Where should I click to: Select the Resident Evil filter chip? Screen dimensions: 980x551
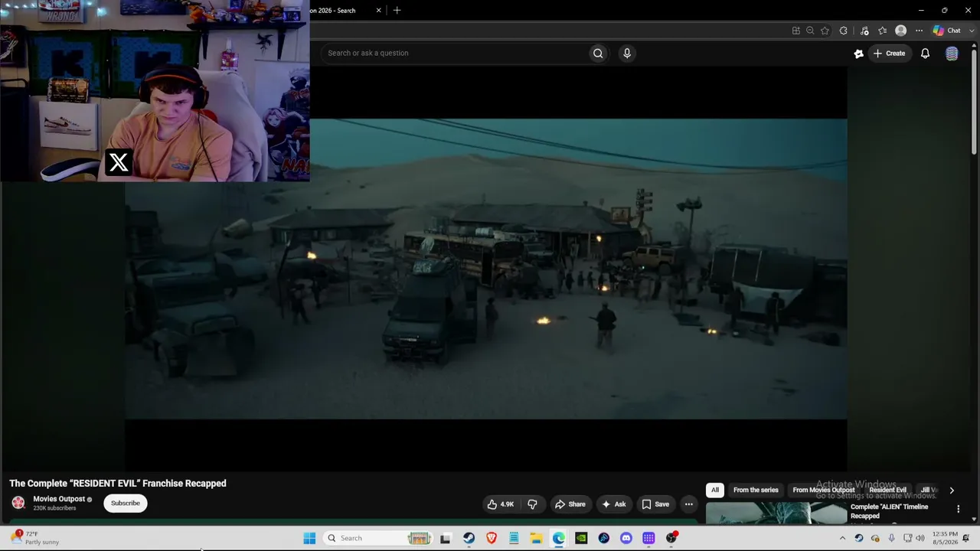(x=888, y=491)
